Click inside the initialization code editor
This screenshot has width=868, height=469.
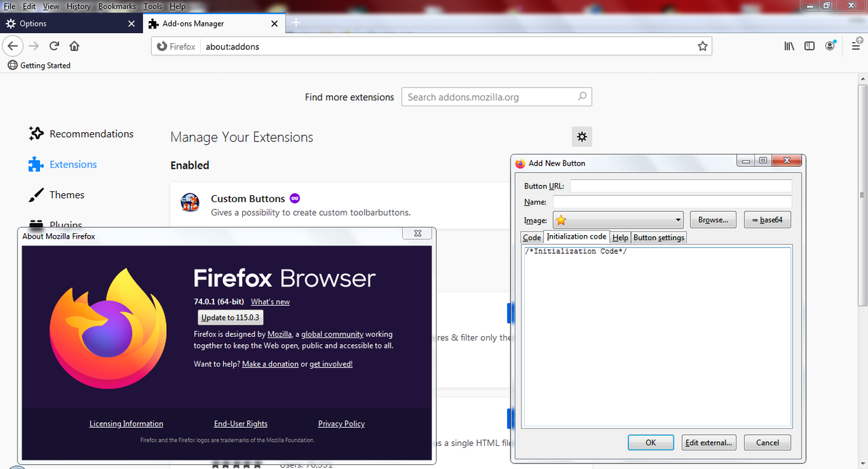[657, 336]
